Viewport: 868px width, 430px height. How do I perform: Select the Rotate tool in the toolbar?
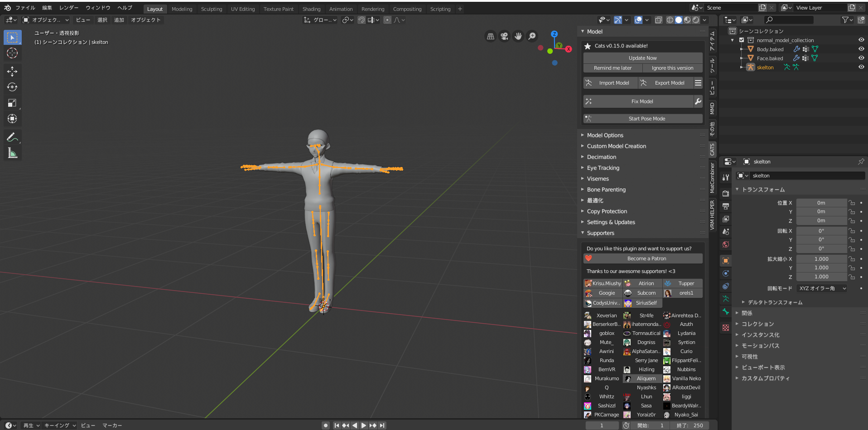(x=12, y=87)
